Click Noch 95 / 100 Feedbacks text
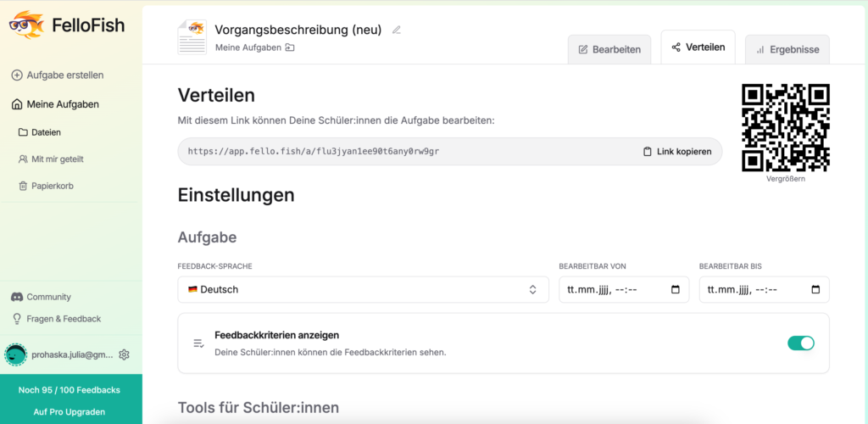Screen dimensions: 868x424 coord(70,390)
